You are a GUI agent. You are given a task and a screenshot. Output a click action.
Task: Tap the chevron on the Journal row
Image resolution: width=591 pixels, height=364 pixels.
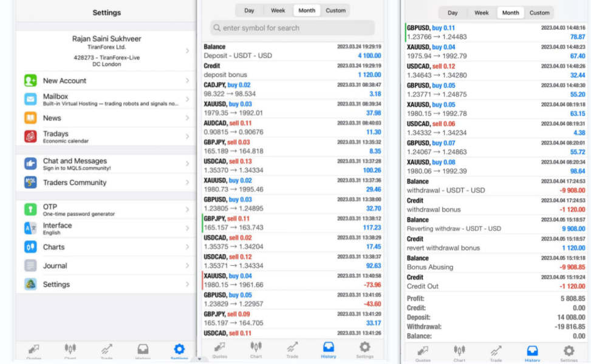point(187,265)
